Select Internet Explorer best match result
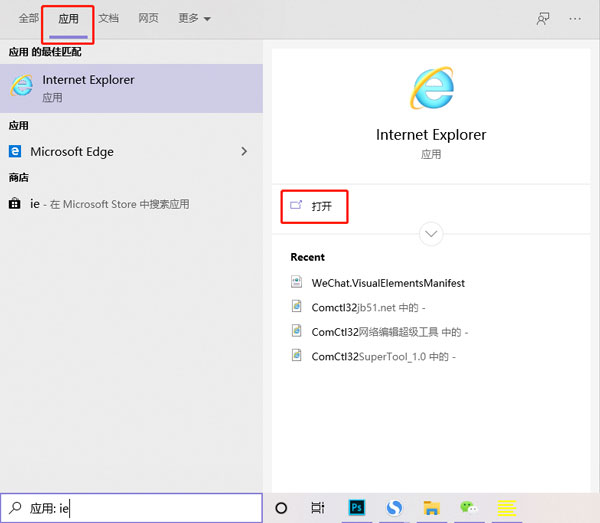 click(131, 88)
